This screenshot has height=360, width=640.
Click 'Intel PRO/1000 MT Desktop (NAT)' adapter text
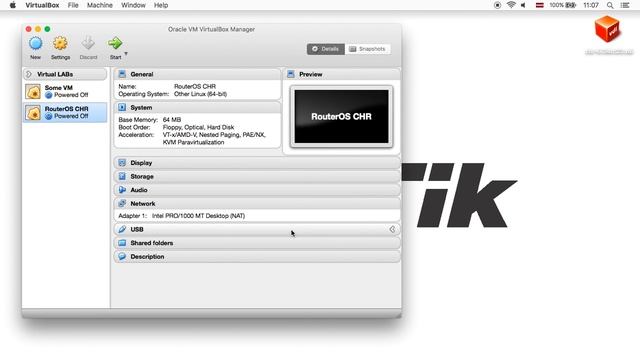coord(198,216)
